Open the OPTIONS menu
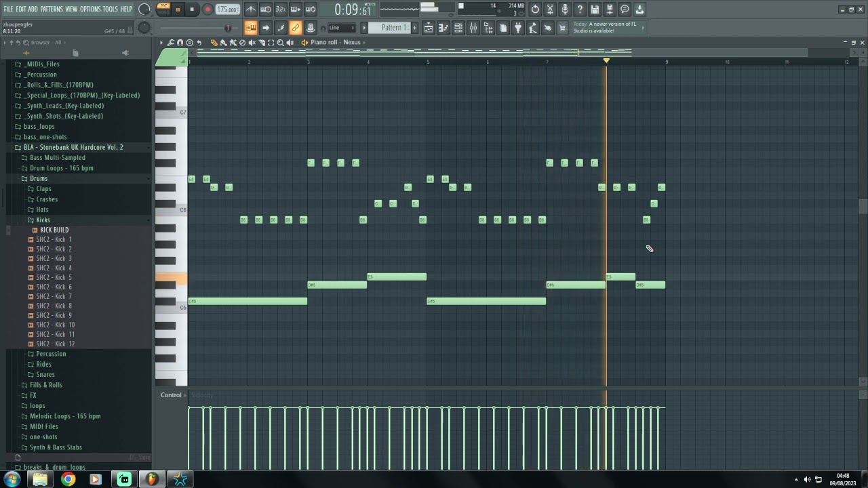 pos(90,9)
